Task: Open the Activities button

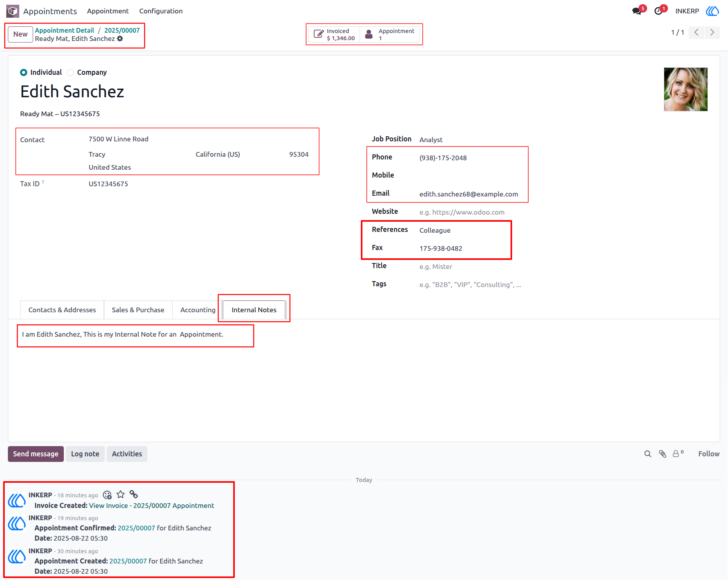Action: (x=127, y=454)
